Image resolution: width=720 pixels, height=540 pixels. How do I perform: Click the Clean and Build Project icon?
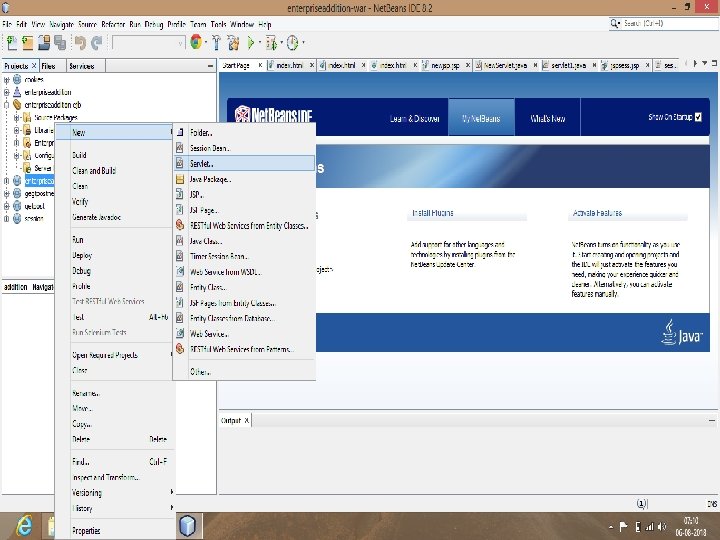[x=233, y=43]
